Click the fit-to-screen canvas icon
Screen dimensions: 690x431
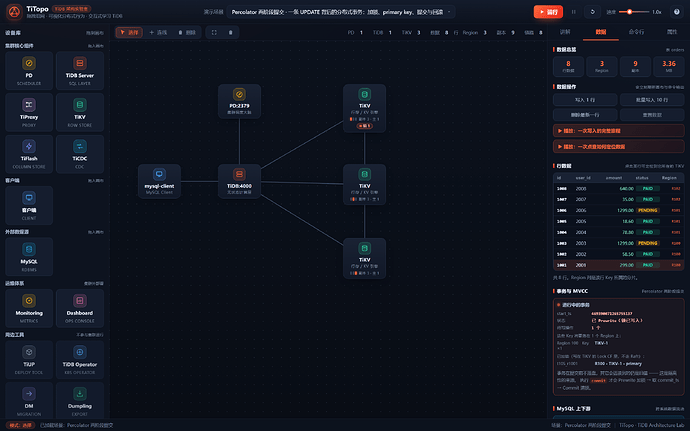coord(214,32)
